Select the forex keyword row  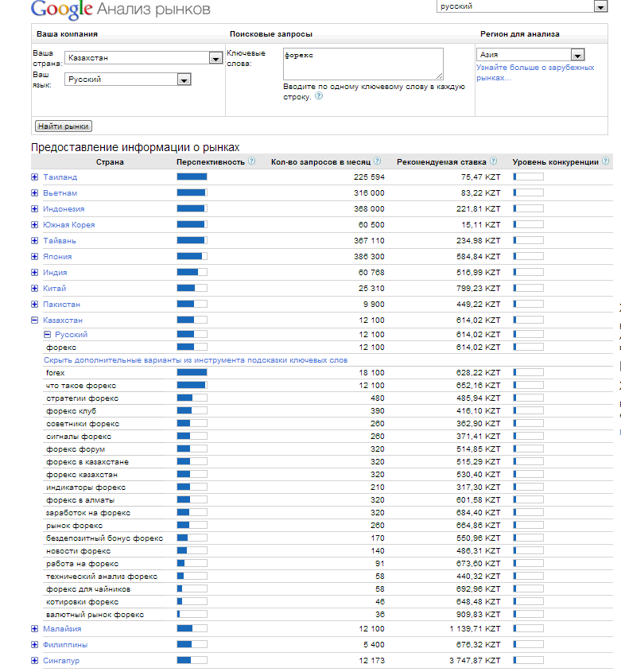pyautogui.click(x=56, y=373)
